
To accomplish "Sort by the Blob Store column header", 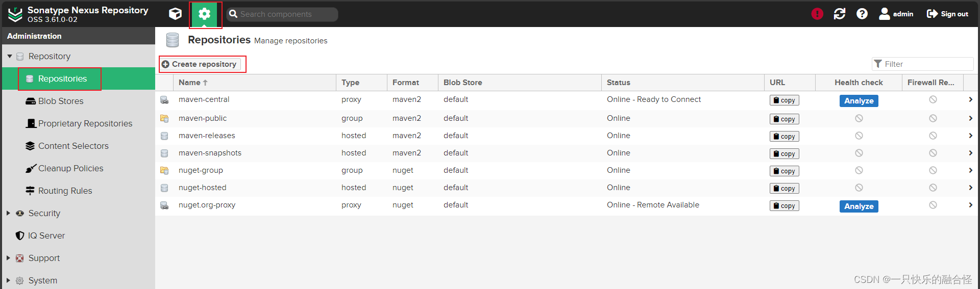I will (520, 82).
